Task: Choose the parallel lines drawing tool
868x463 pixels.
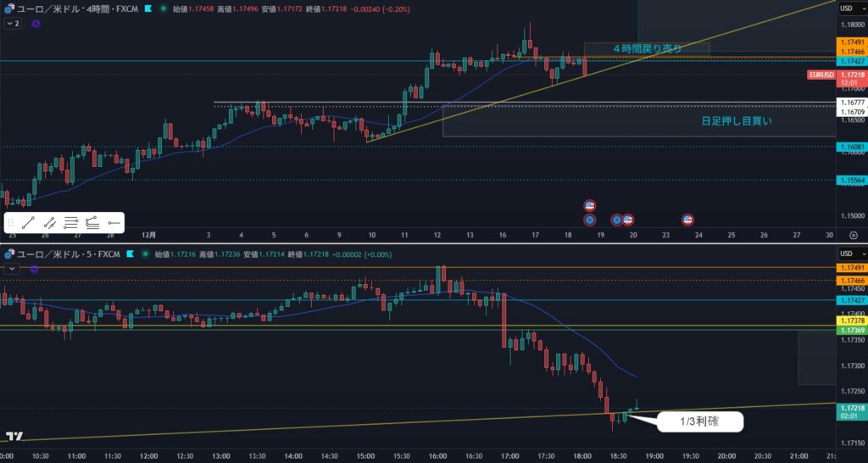Action: click(x=71, y=223)
